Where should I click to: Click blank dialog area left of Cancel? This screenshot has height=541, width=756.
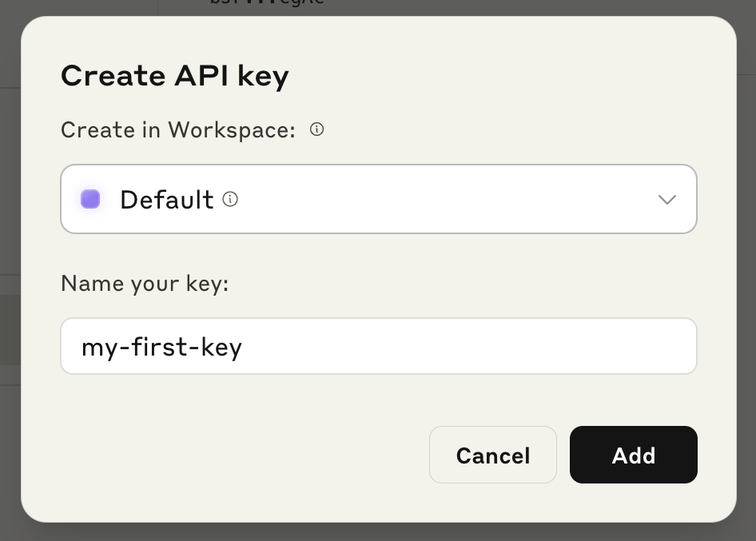point(240,455)
